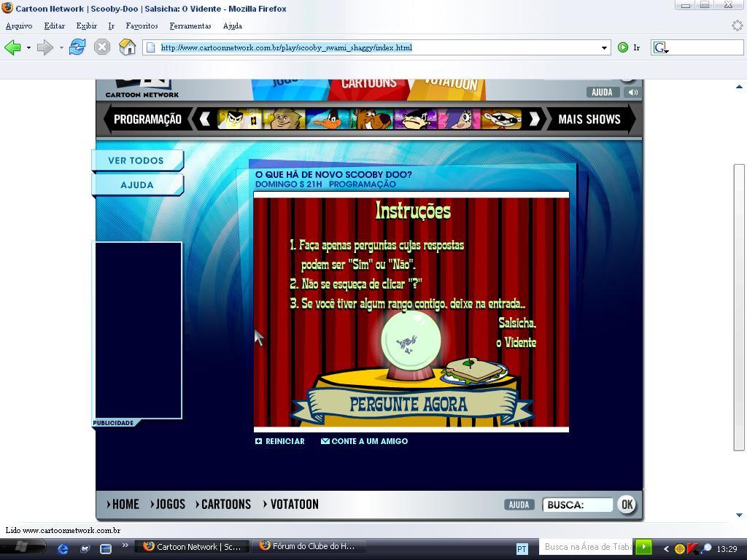
Task: Select the Scooby-Doo show thumbnail
Action: 372,119
